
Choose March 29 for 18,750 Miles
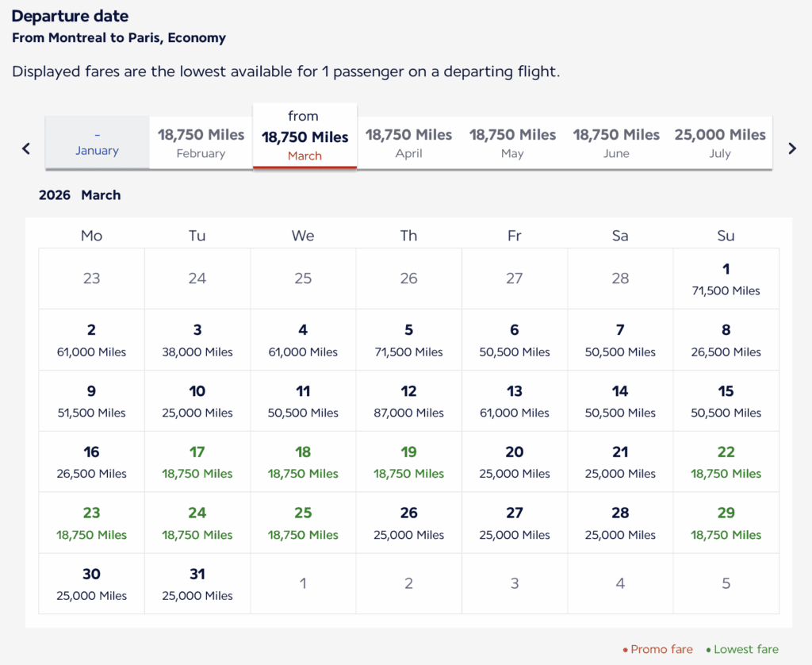tap(726, 523)
